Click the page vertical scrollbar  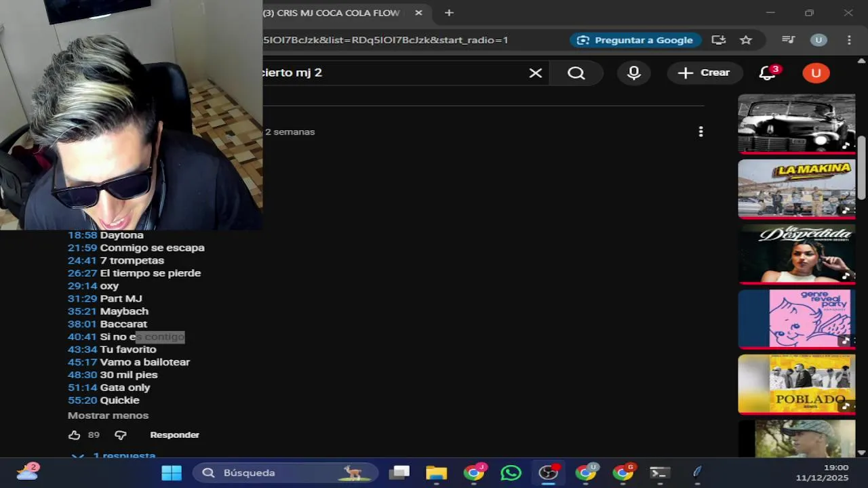tap(861, 167)
